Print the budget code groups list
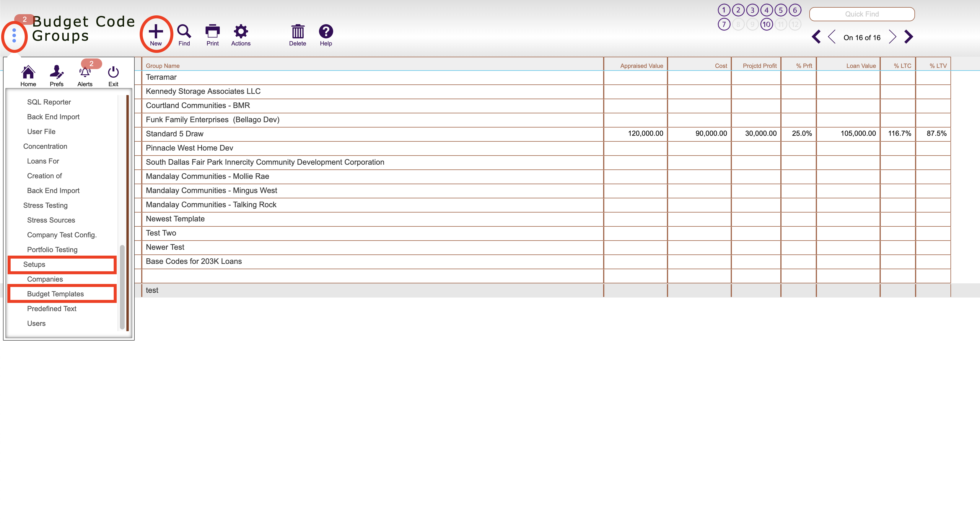The width and height of the screenshot is (980, 526). pos(213,35)
